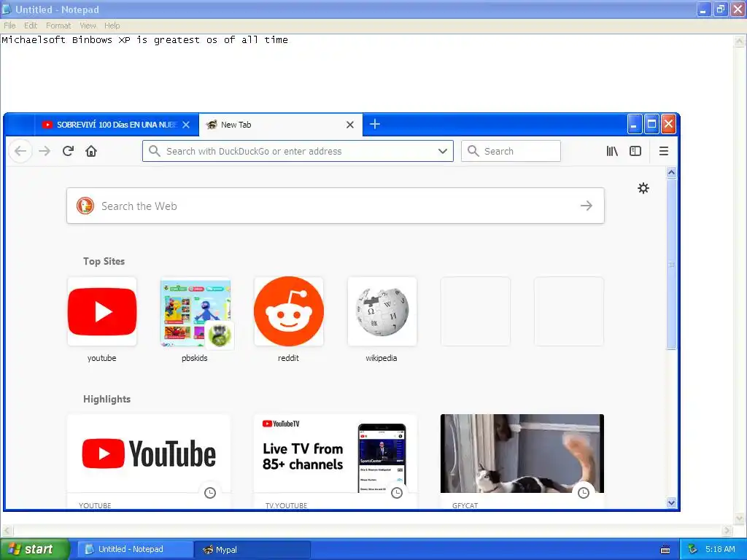747x560 pixels.
Task: Click the 5:18 AM taskbar clock
Action: pyautogui.click(x=720, y=549)
